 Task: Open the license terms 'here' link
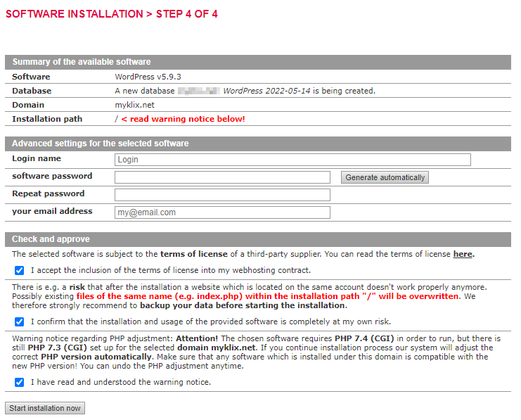[x=463, y=254]
